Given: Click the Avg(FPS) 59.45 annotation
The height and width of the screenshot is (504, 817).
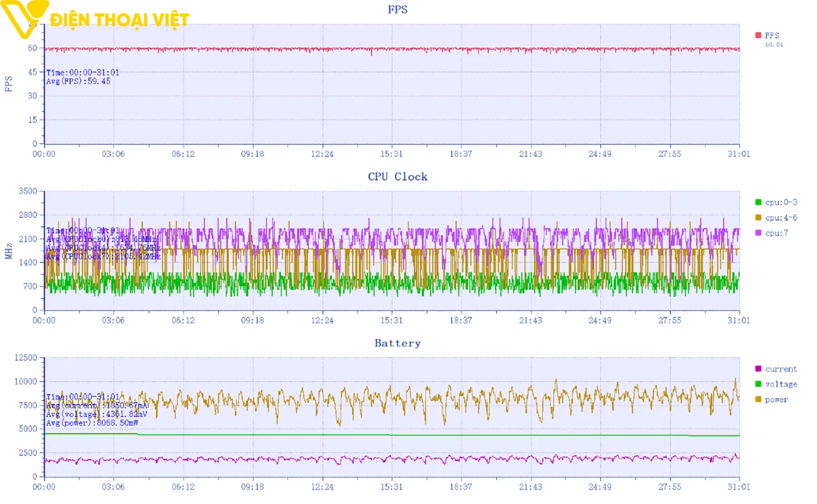Looking at the screenshot, I should 78,81.
